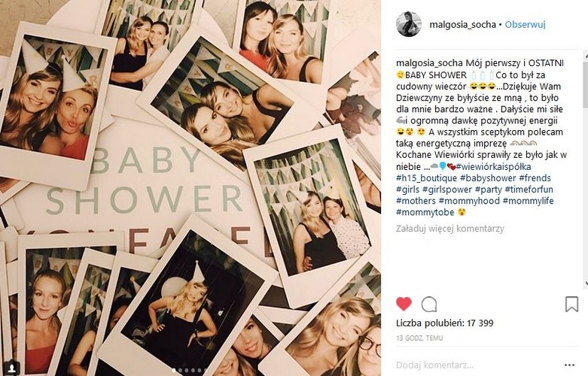Screen dimensions: 588x376
Task: Save post with bookmark icon
Action: click(571, 304)
